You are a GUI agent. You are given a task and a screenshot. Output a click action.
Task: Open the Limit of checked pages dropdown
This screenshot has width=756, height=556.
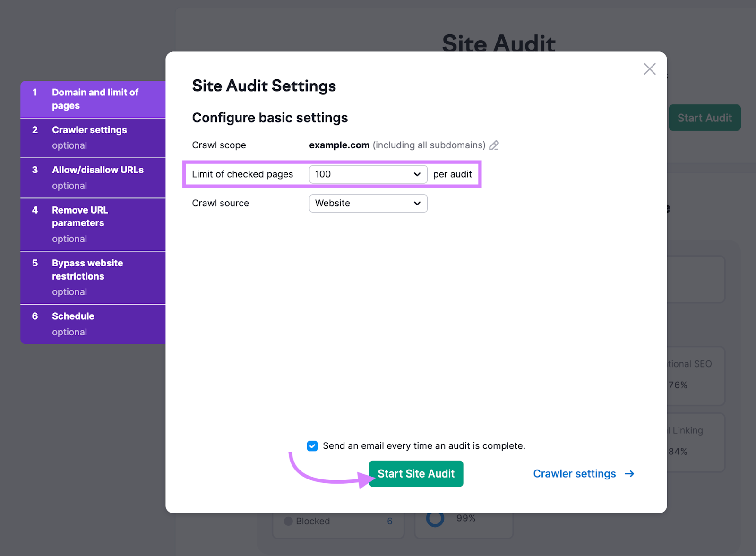368,174
